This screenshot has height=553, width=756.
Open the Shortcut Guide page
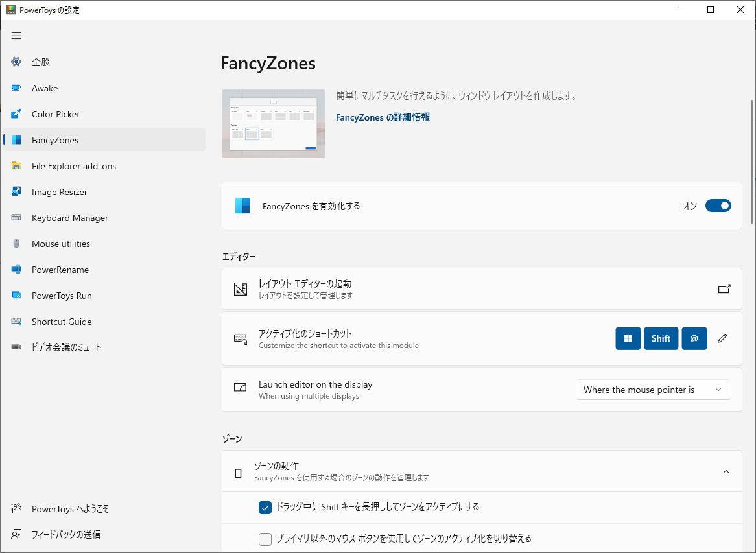[x=104, y=322]
